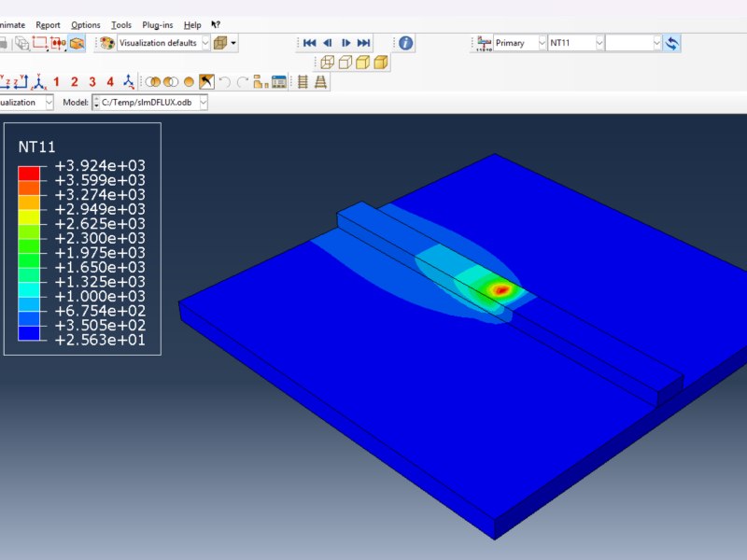Open the Visualization module dropdown
This screenshot has height=560, width=747.
coord(26,103)
